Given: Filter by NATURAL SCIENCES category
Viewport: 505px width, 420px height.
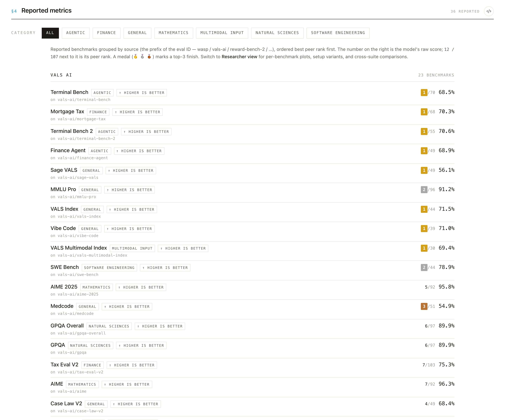Looking at the screenshot, I should click(277, 33).
